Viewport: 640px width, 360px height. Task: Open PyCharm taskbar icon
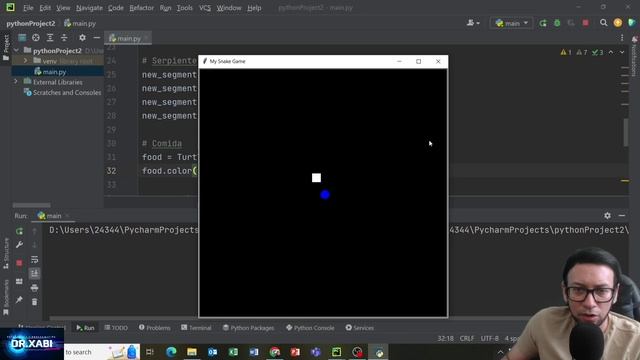coord(336,352)
